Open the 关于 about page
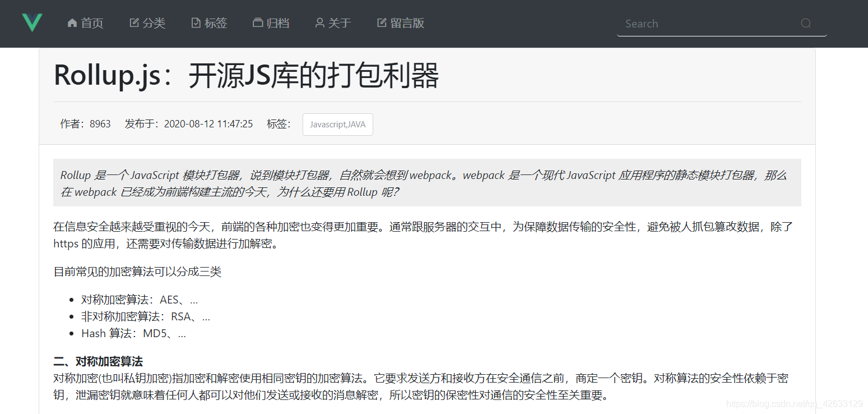Image resolution: width=868 pixels, height=414 pixels. [x=333, y=23]
